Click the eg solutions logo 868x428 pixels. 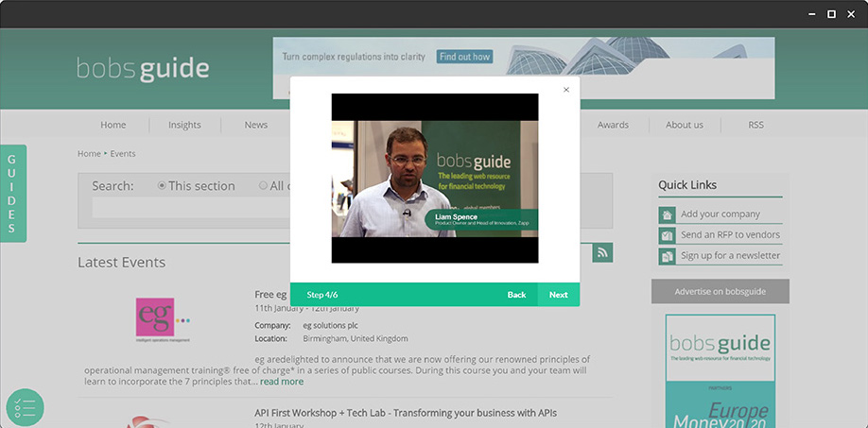(x=163, y=319)
